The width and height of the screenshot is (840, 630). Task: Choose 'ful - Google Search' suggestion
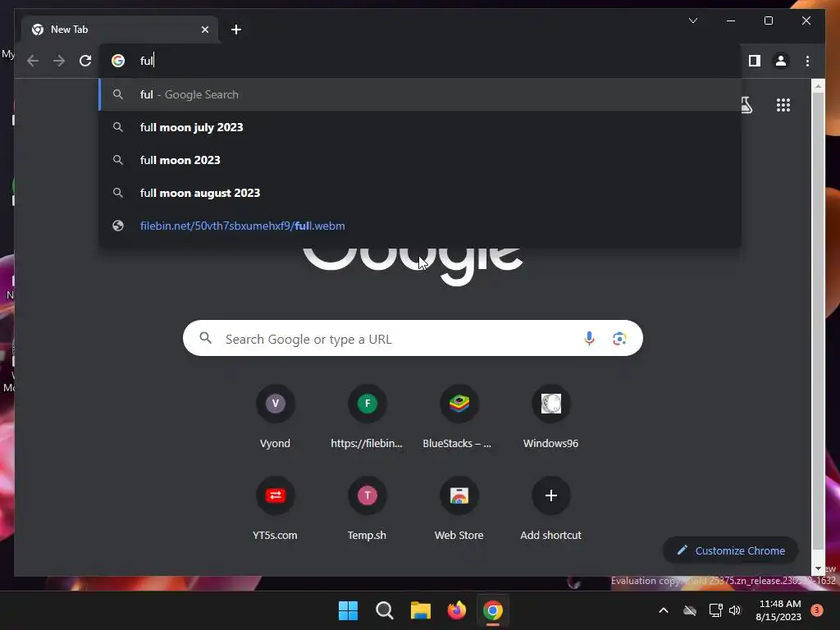point(420,95)
